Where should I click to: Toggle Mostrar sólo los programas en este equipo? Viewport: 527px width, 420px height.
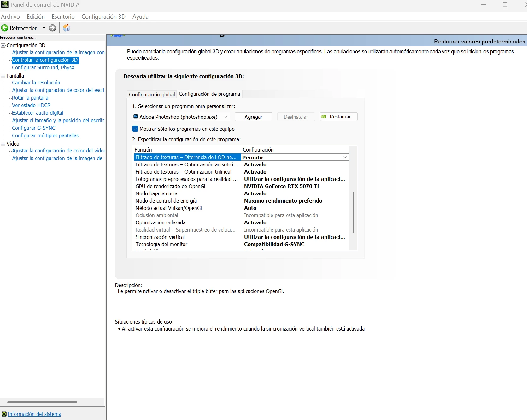(135, 129)
